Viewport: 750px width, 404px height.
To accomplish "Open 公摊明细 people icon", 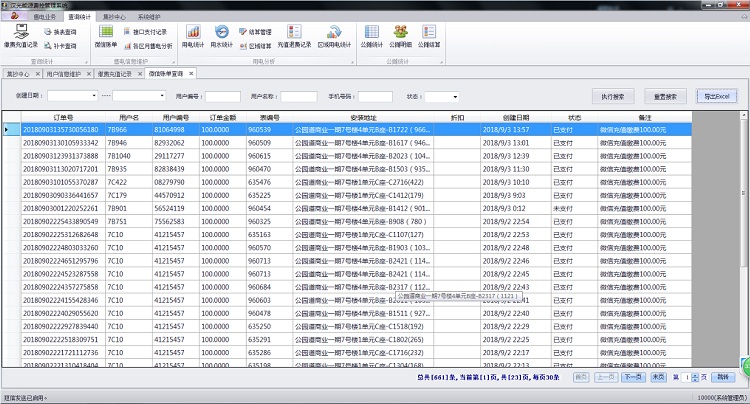I will pyautogui.click(x=400, y=36).
